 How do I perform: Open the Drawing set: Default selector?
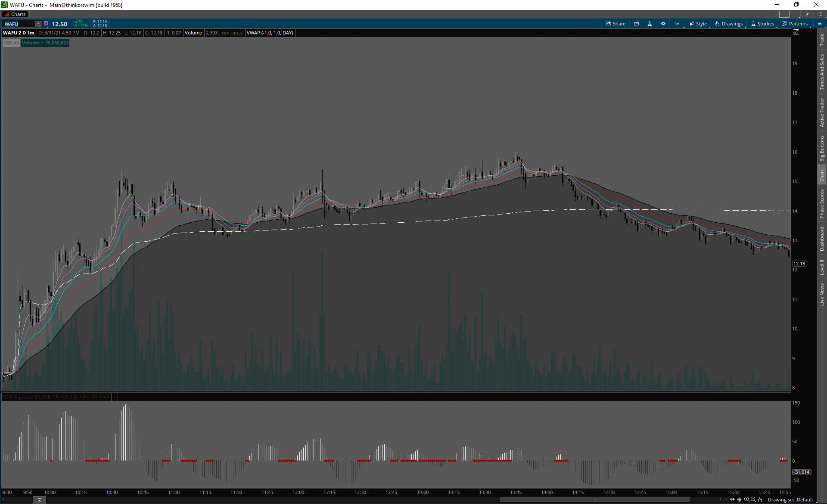point(790,500)
